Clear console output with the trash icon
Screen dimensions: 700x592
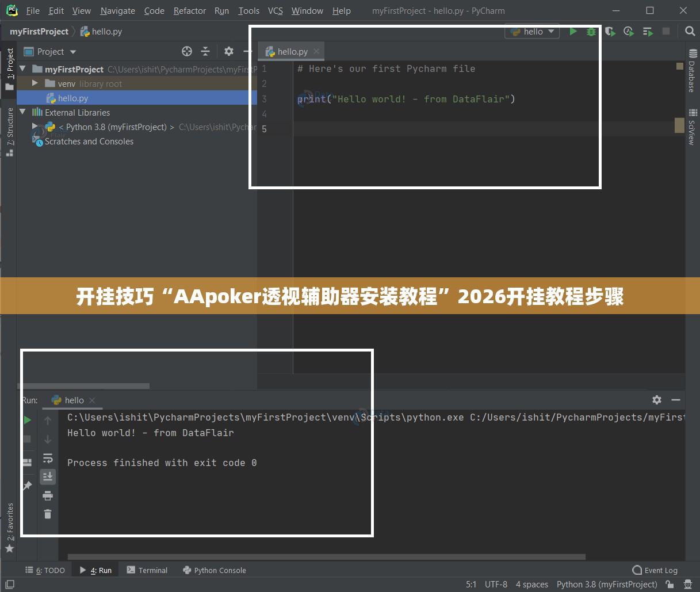point(48,514)
